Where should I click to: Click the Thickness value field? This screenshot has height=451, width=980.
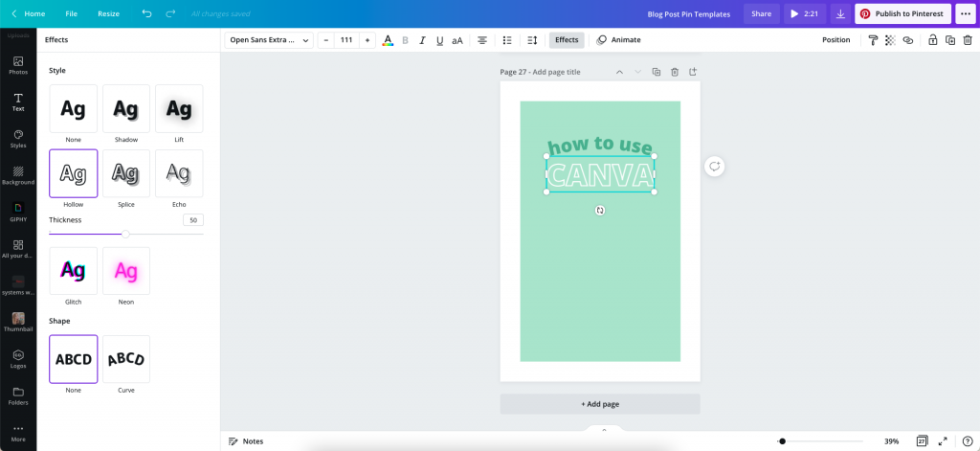pyautogui.click(x=193, y=220)
